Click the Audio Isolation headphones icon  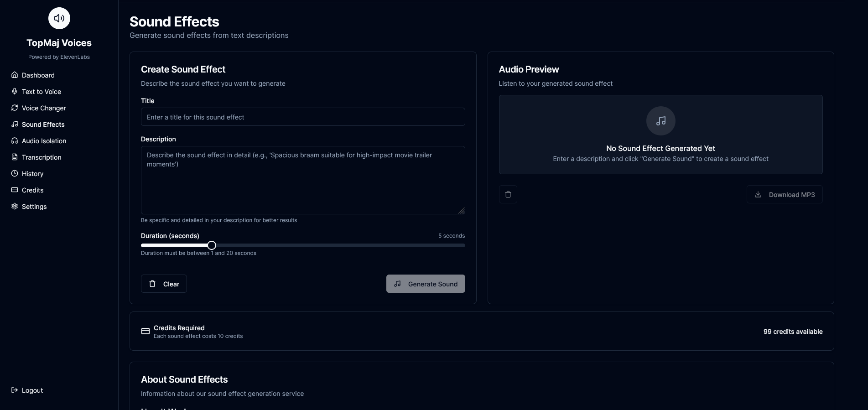click(x=15, y=140)
